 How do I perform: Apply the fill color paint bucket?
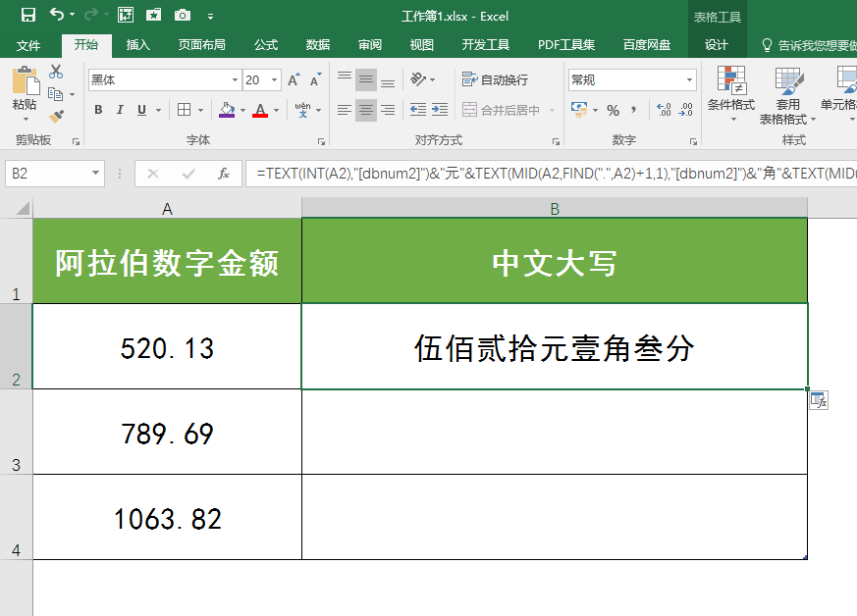[227, 110]
